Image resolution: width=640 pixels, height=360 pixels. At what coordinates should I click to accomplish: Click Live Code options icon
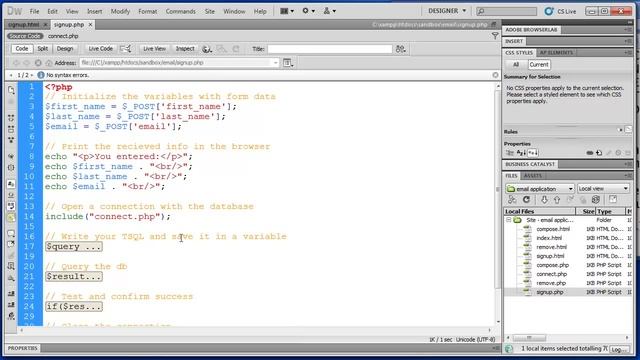pos(126,49)
